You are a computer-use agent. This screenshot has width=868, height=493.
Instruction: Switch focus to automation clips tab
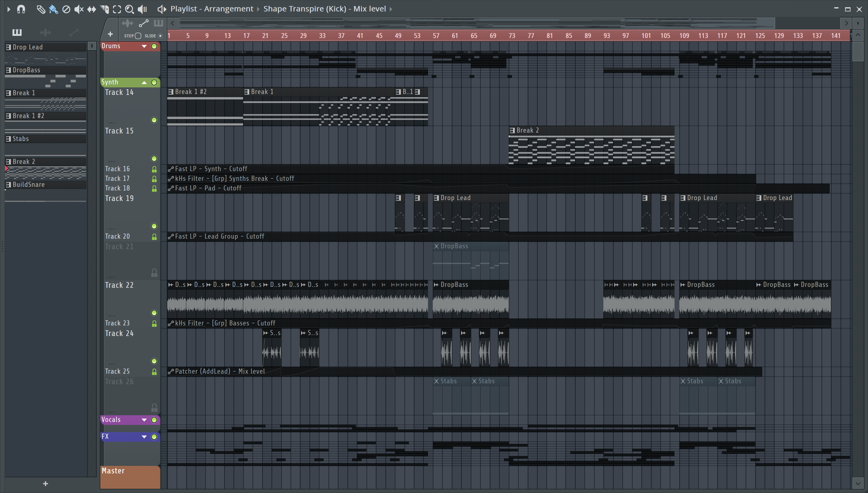(143, 24)
